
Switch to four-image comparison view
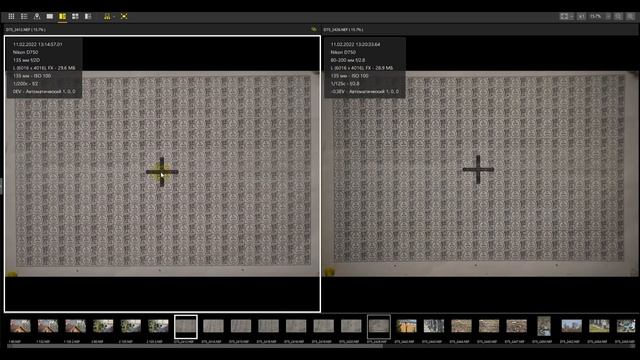click(x=75, y=16)
